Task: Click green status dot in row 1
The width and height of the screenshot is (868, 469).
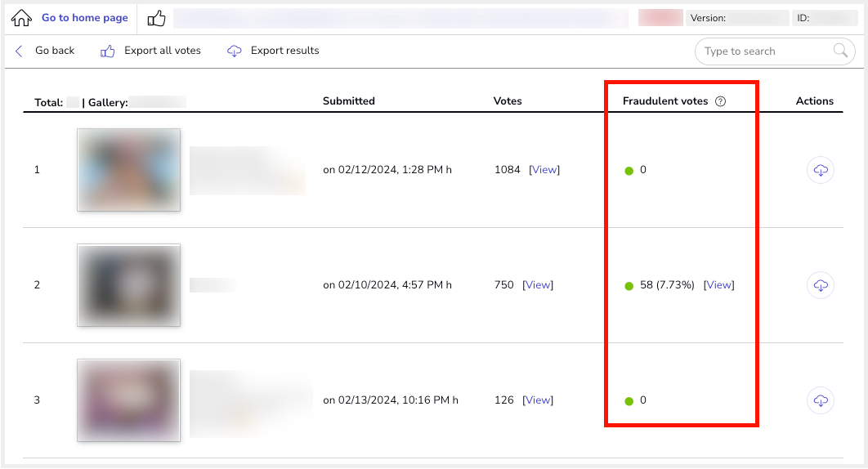Action: click(x=629, y=171)
